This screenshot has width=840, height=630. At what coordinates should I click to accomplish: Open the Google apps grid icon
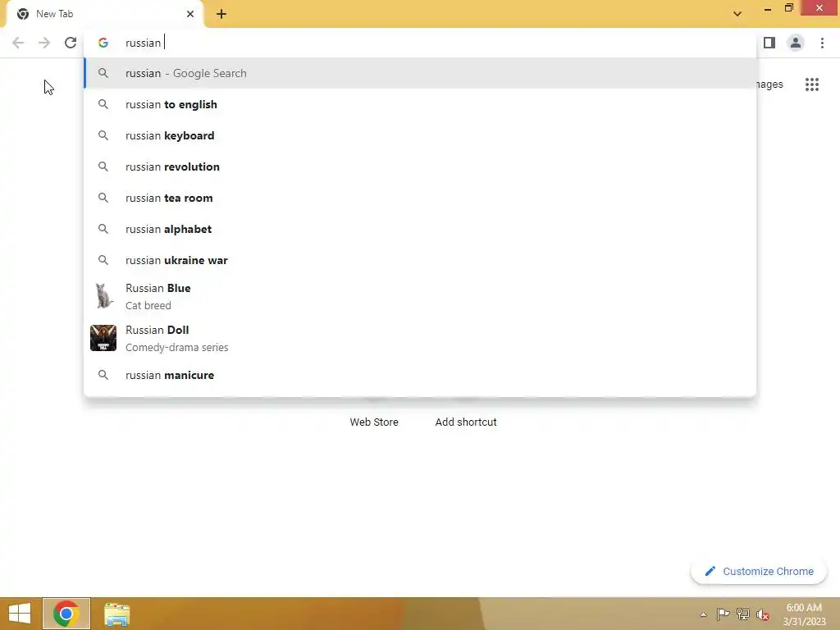(811, 84)
